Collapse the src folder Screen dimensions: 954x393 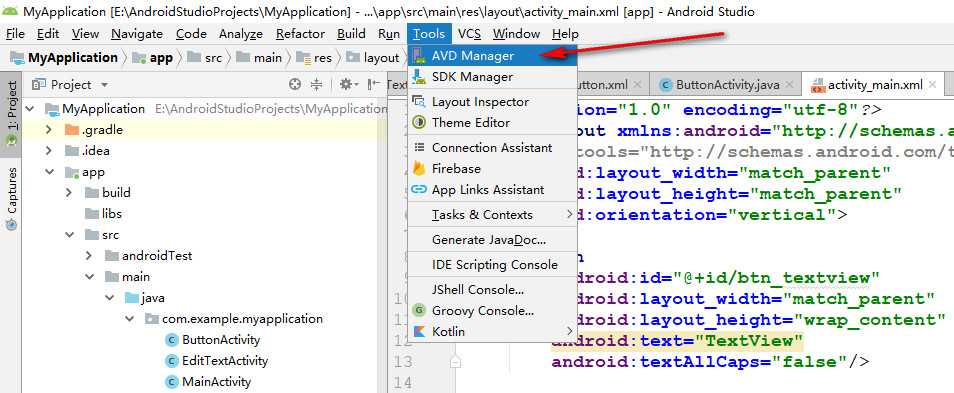[x=70, y=235]
